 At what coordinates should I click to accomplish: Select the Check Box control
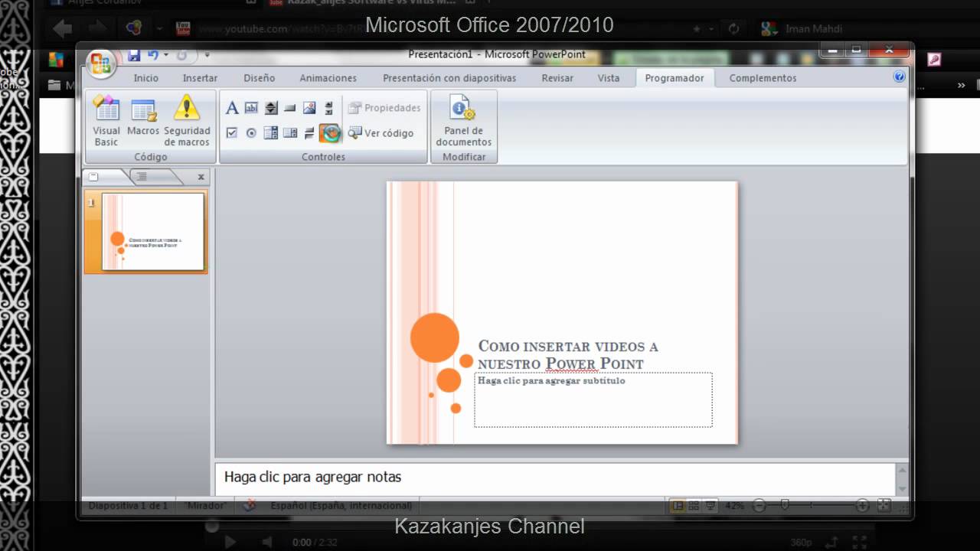232,133
